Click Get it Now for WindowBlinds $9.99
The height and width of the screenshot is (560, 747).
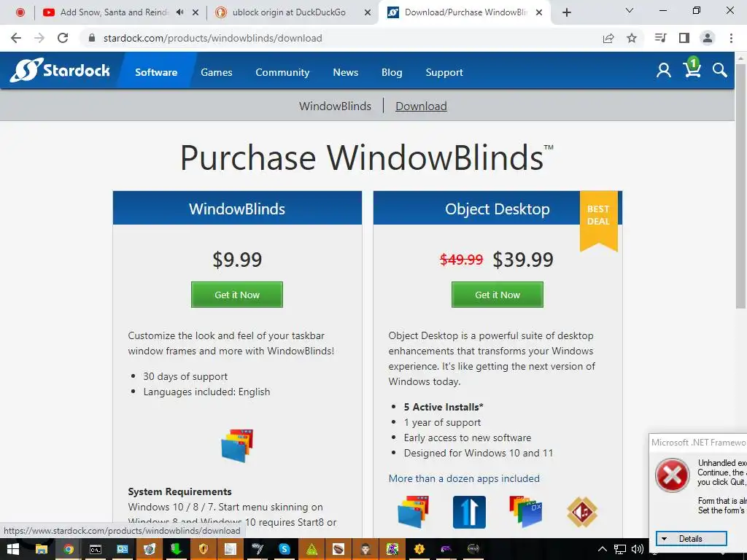tap(237, 295)
